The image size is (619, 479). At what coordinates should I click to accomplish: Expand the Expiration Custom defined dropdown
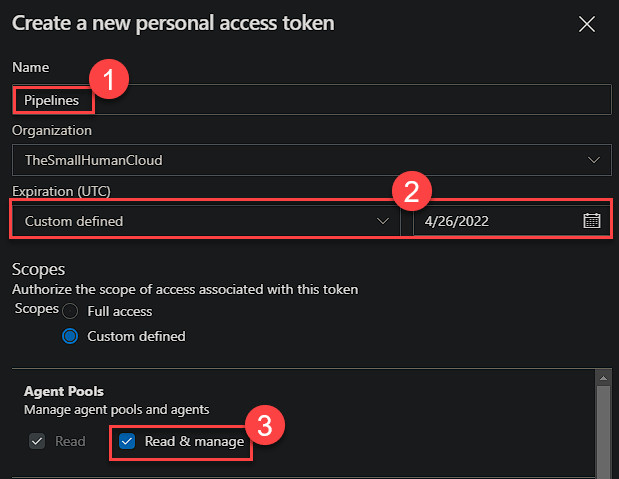tap(205, 221)
